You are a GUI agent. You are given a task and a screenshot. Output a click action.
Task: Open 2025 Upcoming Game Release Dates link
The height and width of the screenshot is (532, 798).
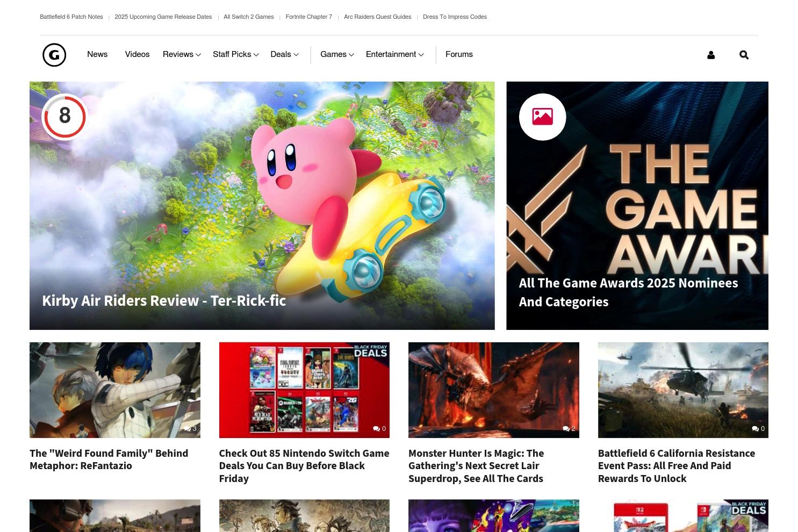(x=163, y=17)
